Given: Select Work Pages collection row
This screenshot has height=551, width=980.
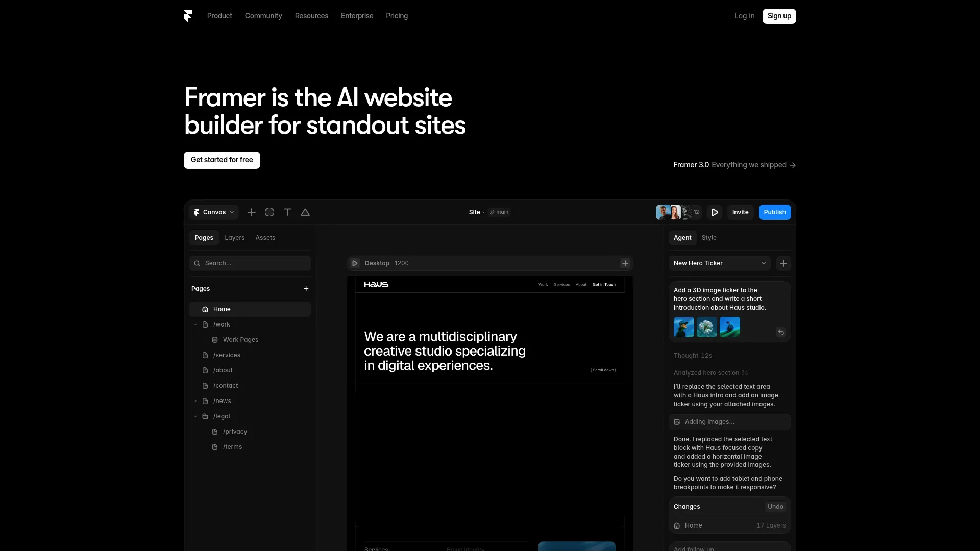Looking at the screenshot, I should coord(250,340).
